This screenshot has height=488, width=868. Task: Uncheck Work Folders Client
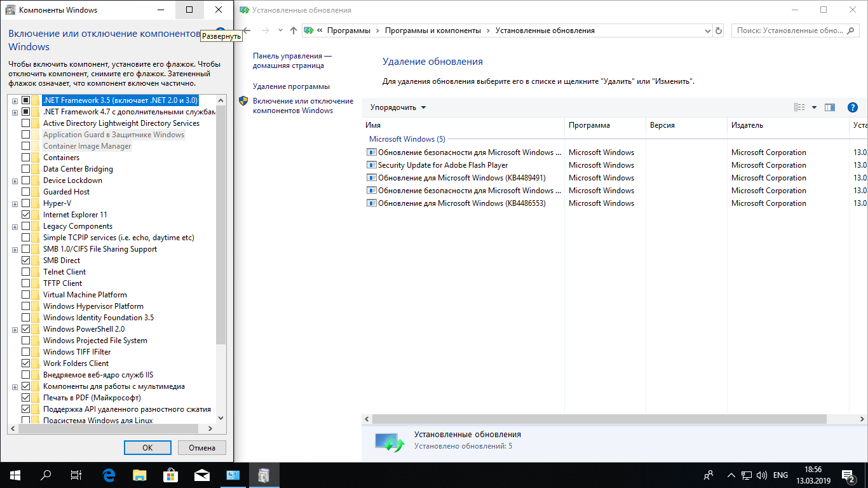tap(25, 363)
